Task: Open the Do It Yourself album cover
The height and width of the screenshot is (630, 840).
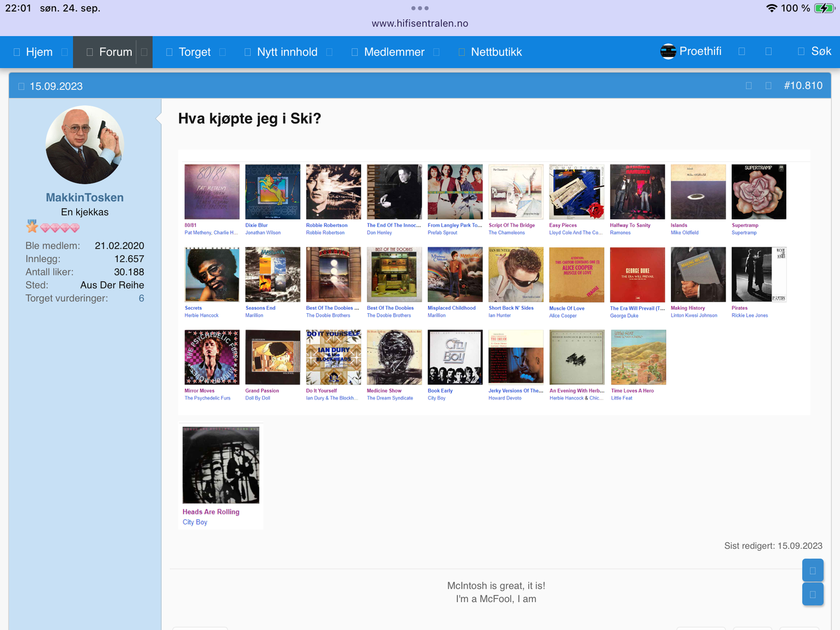Action: (334, 358)
